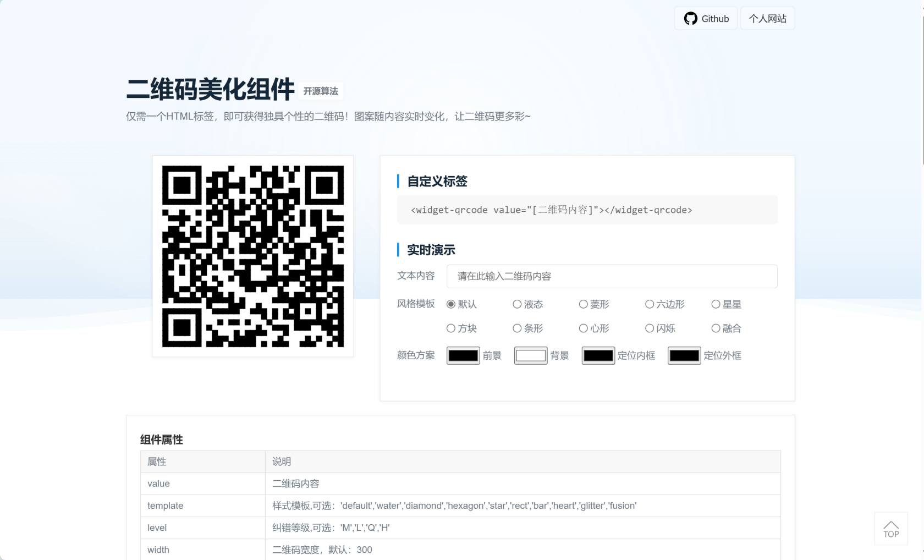The image size is (924, 560).
Task: Select the 条形 style radio button
Action: point(517,328)
